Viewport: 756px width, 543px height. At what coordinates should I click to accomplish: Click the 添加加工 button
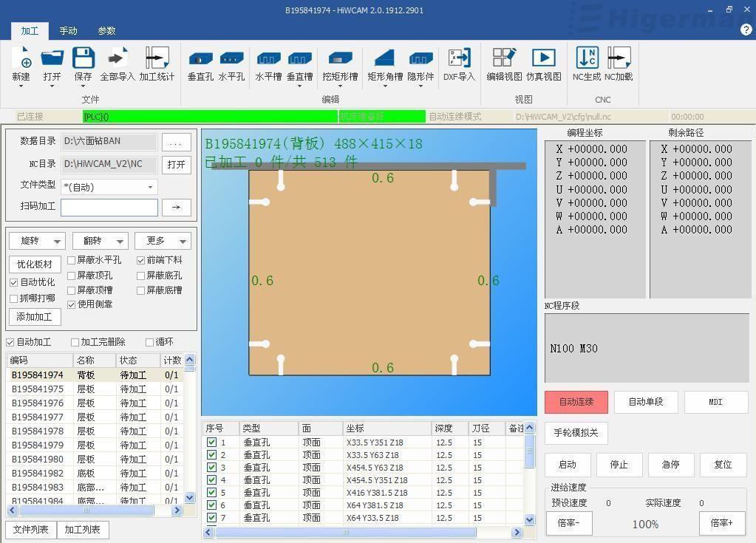pyautogui.click(x=35, y=317)
